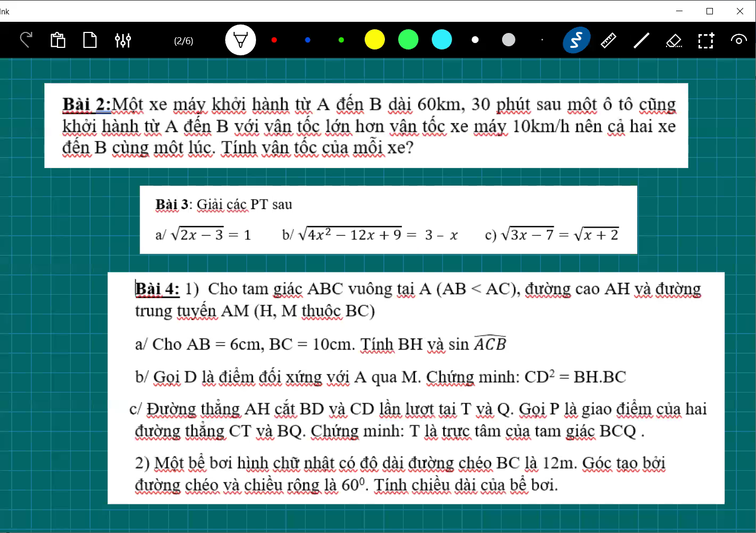Choose the bright green highlighter color
The height and width of the screenshot is (533, 756).
(x=408, y=39)
